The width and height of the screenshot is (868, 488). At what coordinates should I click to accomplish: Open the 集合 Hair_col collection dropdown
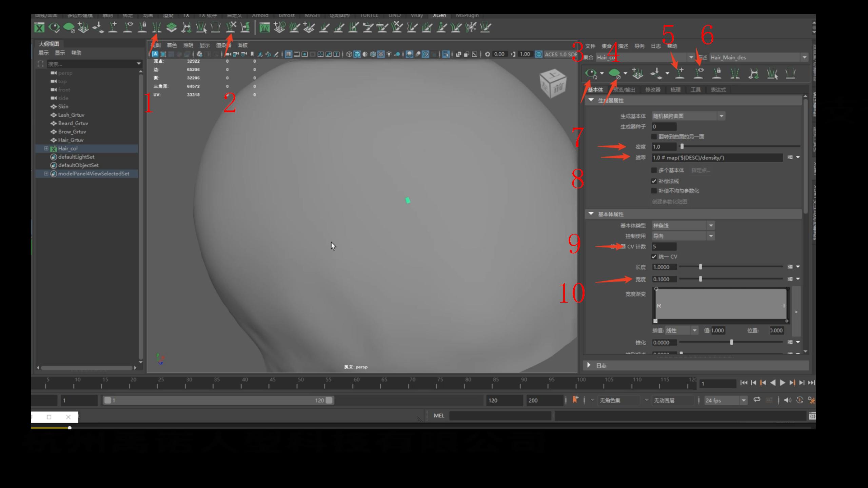(691, 58)
